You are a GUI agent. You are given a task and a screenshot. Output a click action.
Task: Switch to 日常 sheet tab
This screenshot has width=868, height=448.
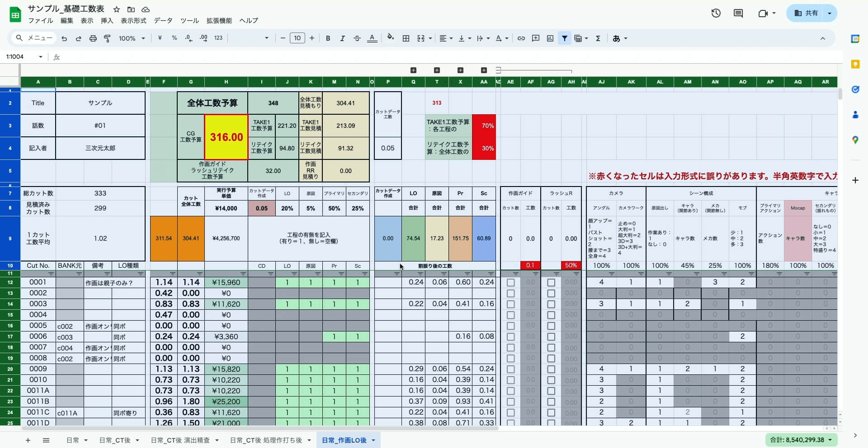point(73,440)
